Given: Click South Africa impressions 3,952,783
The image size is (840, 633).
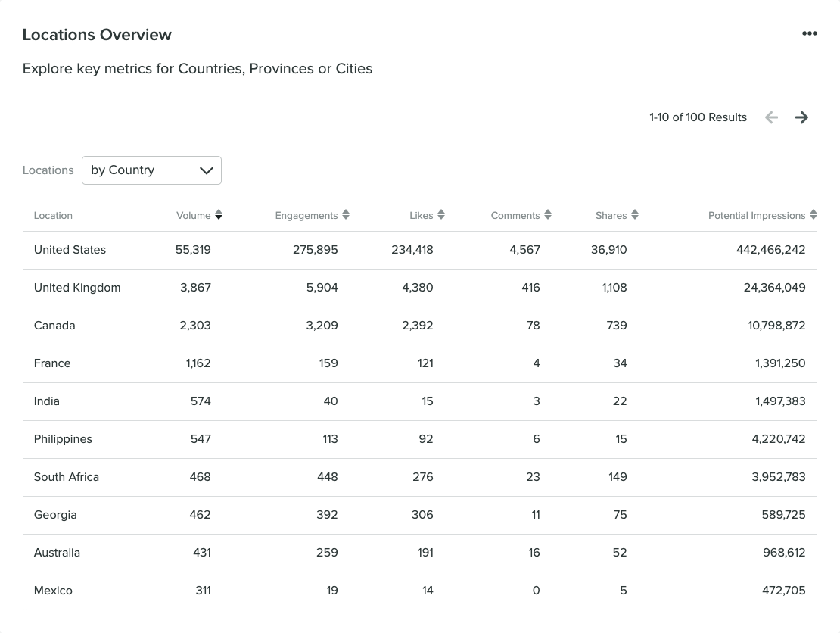Looking at the screenshot, I should pyautogui.click(x=779, y=477).
